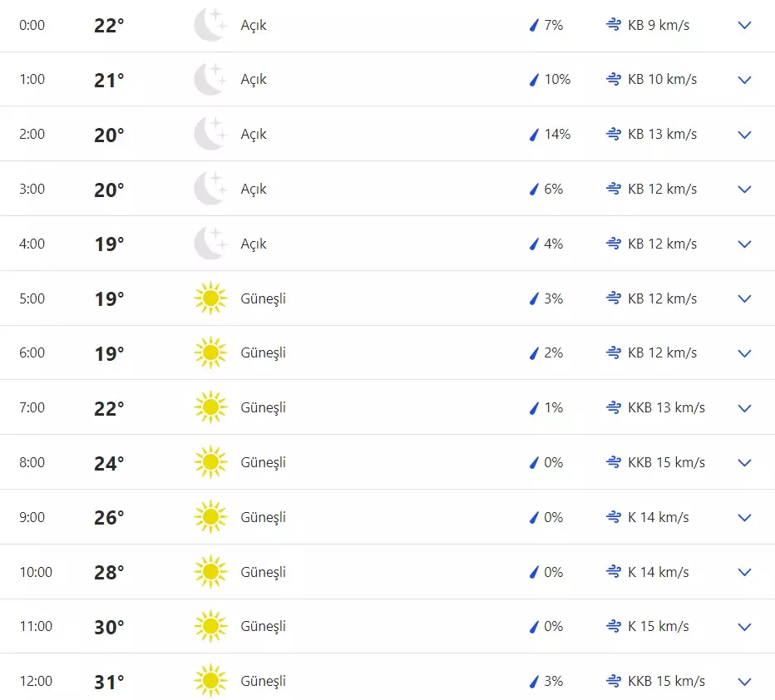Image resolution: width=775 pixels, height=700 pixels.
Task: Expand the 6:00 forecast row chevron
Action: (744, 353)
